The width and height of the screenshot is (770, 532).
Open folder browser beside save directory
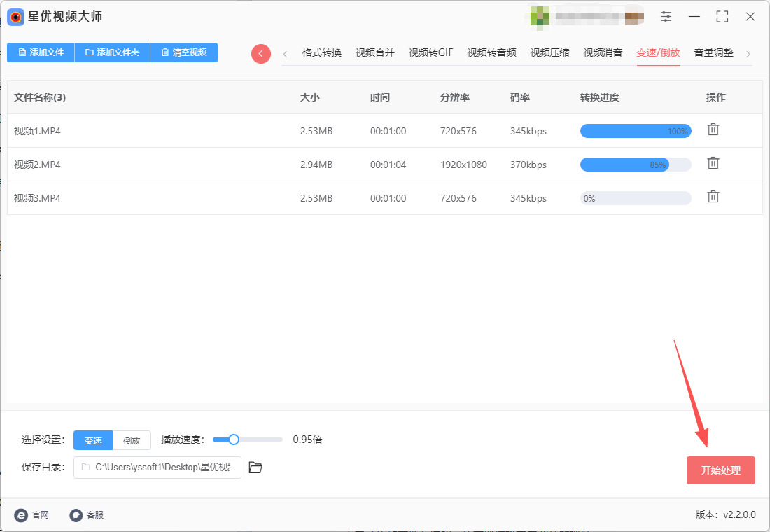(x=255, y=468)
